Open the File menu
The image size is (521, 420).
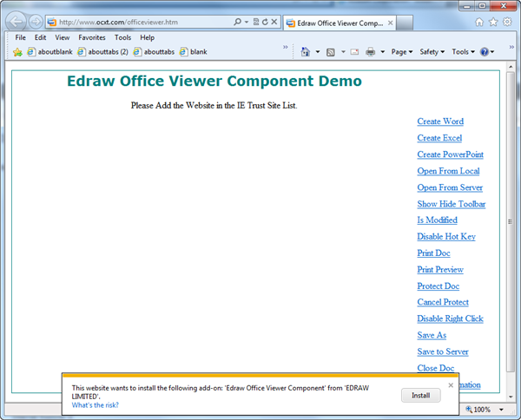(20, 37)
